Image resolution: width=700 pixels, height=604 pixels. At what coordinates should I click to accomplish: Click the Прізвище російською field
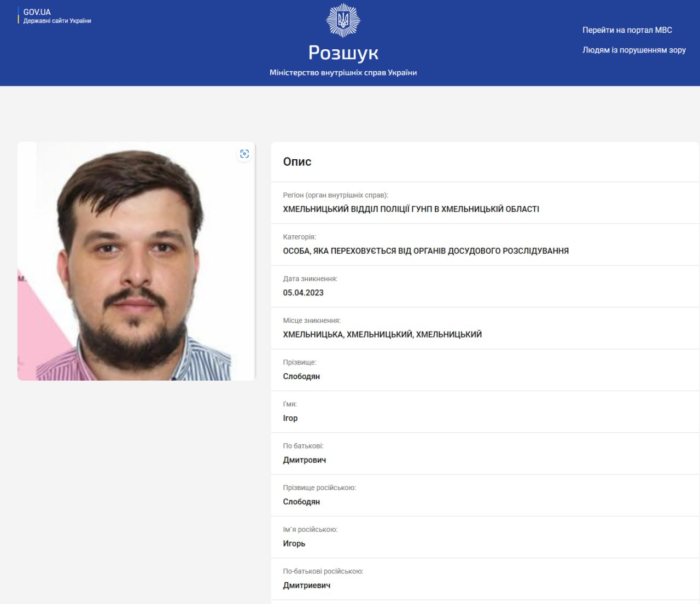click(x=301, y=502)
